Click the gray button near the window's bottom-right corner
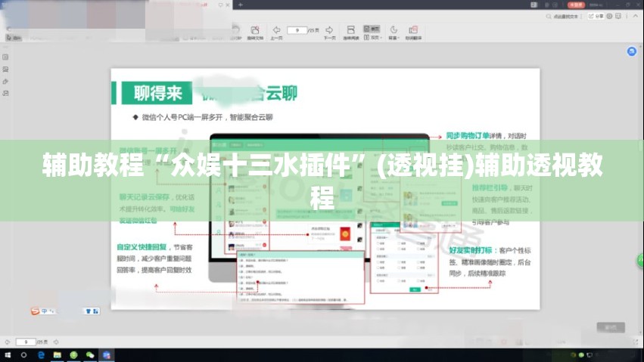Viewport: 644px width, 362px height. (611, 327)
